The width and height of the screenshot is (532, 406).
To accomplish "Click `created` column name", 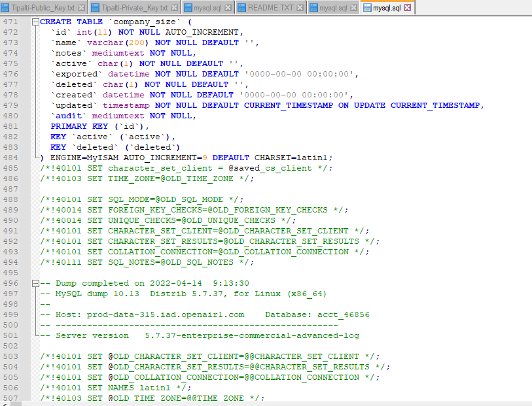I will click(x=74, y=95).
